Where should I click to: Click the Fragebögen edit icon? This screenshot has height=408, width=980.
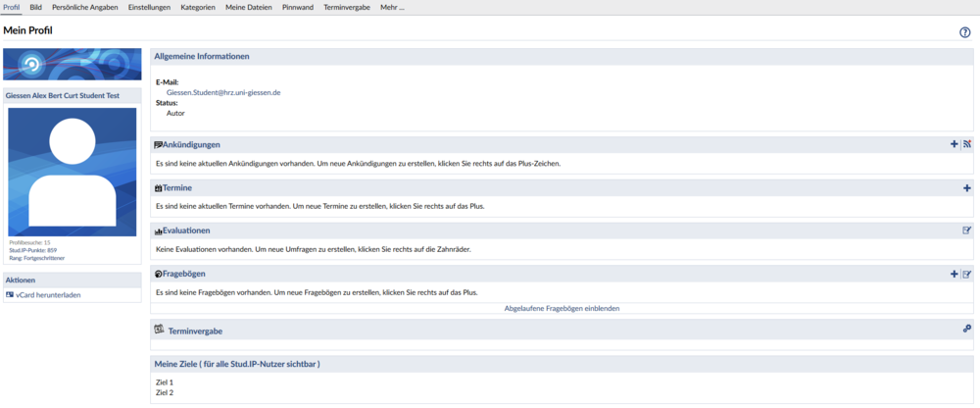tap(967, 274)
